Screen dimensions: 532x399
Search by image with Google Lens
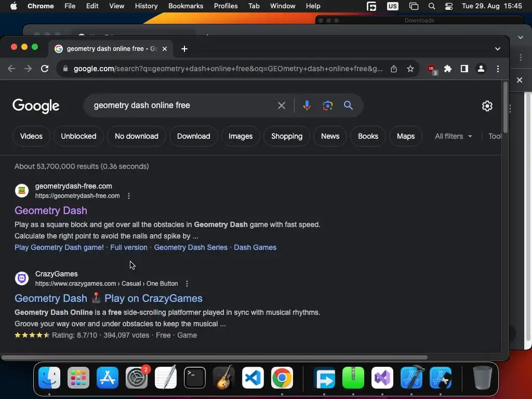coord(328,105)
